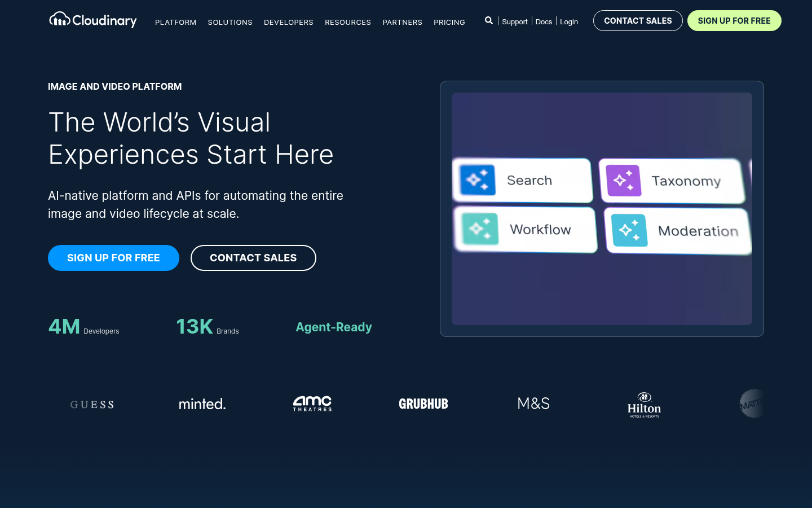This screenshot has width=812, height=508.
Task: Click the Agent-Ready text
Action: (x=334, y=327)
